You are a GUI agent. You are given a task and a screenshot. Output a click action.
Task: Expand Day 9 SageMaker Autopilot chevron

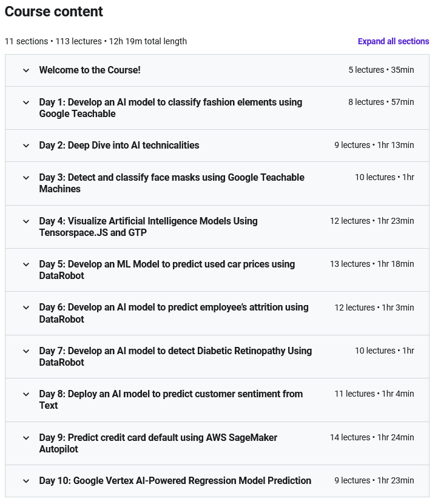(26, 438)
